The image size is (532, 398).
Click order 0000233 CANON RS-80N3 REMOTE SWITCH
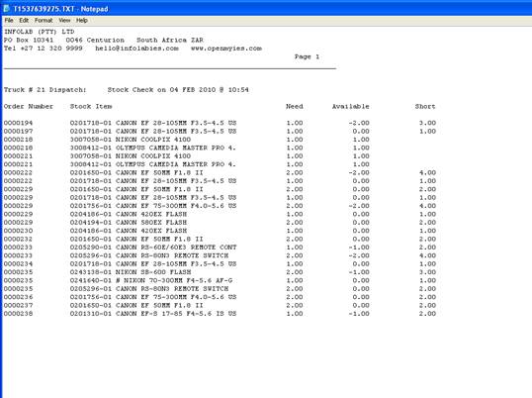(x=149, y=255)
